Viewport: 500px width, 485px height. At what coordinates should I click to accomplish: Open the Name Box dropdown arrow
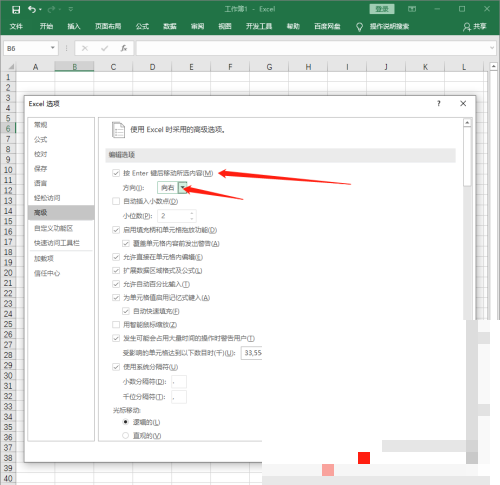click(x=52, y=48)
